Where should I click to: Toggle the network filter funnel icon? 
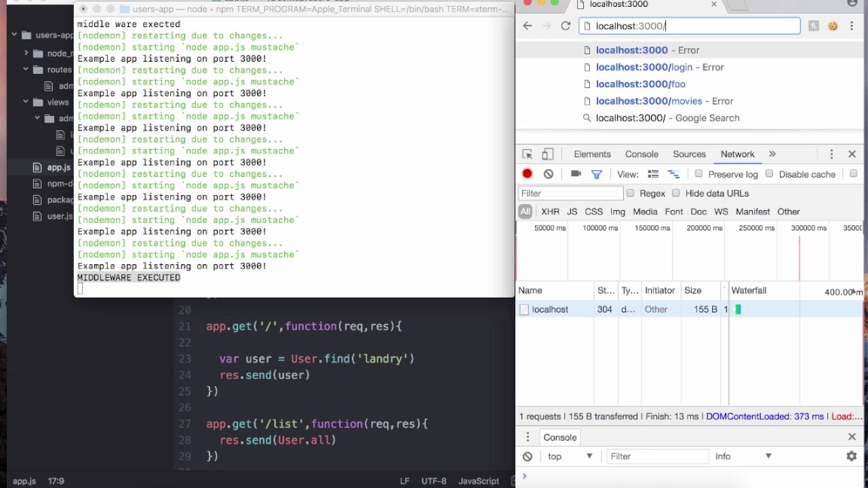tap(597, 174)
